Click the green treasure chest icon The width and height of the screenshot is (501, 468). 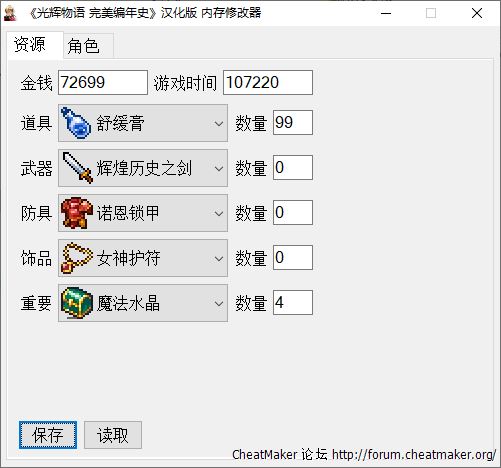coord(77,303)
